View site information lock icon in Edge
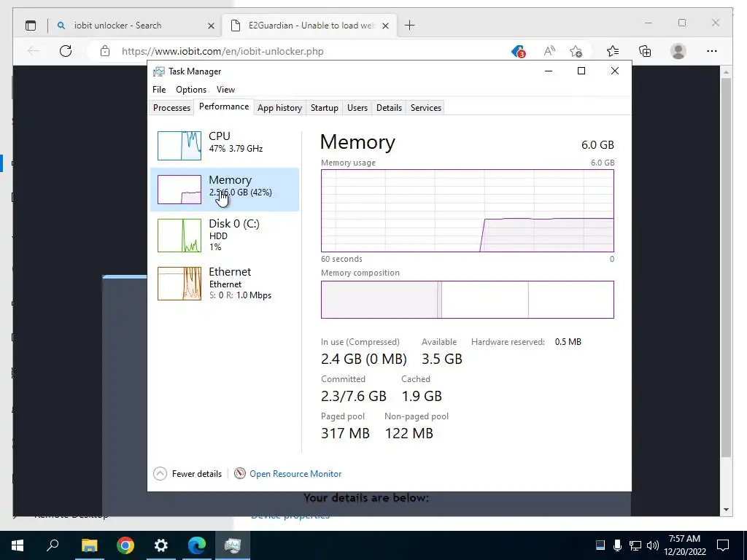Screen dimensions: 747x560 pos(105,51)
